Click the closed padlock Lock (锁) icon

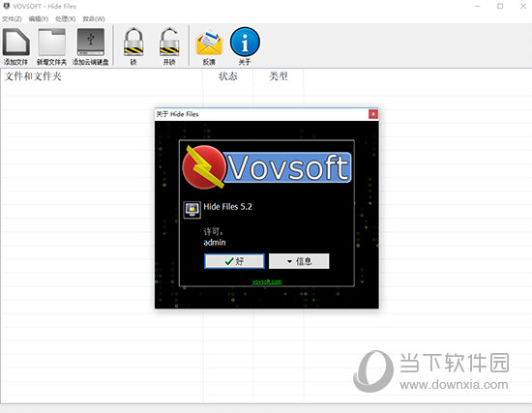(133, 42)
